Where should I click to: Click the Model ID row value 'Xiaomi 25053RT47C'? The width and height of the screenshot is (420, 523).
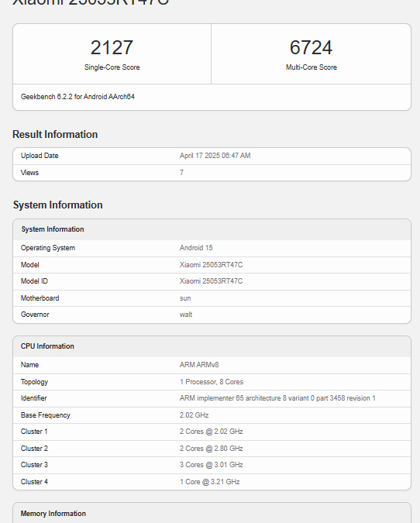212,281
